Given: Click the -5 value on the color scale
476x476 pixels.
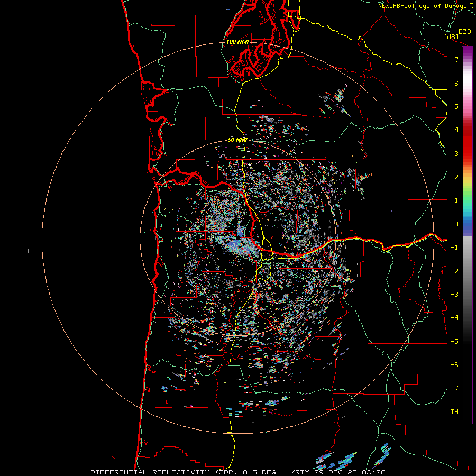Looking at the screenshot, I should coord(454,342).
